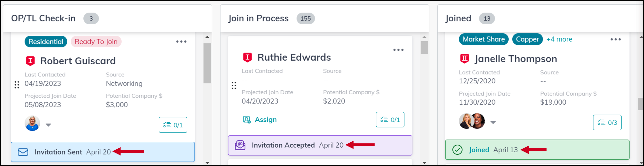Click Assign on Ruthie Edwards' card

[260, 120]
